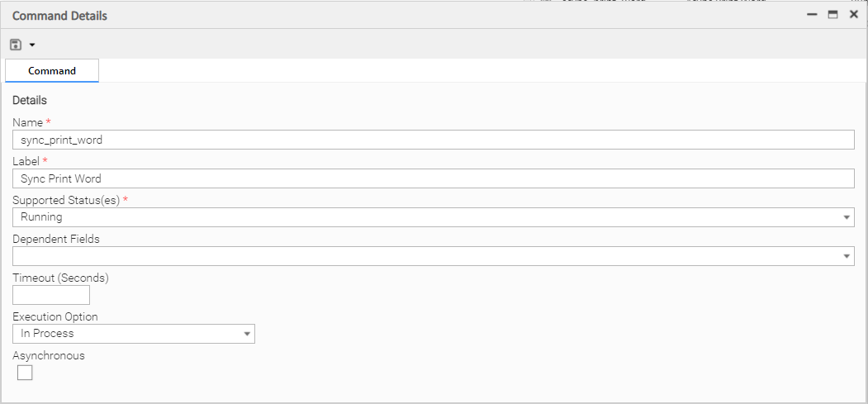Focus the Label field with Sync Print Word

click(x=434, y=178)
